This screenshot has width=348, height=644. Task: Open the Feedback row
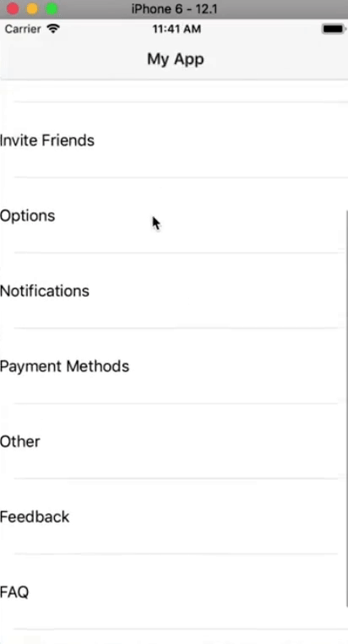174,516
